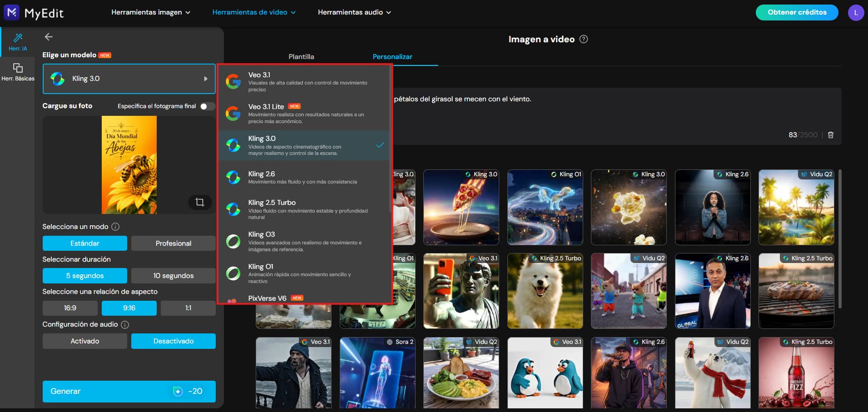Image resolution: width=868 pixels, height=412 pixels.
Task: Choose Kling O1 from model list
Action: pyautogui.click(x=304, y=273)
